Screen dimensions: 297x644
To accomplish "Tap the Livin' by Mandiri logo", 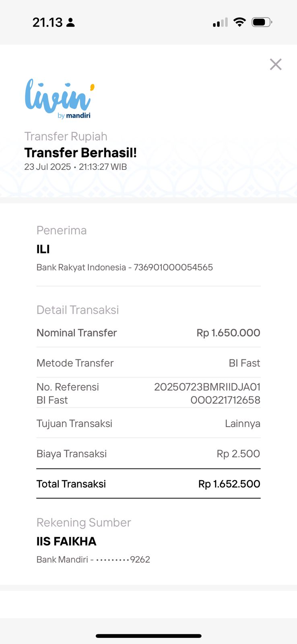I will 60,99.
